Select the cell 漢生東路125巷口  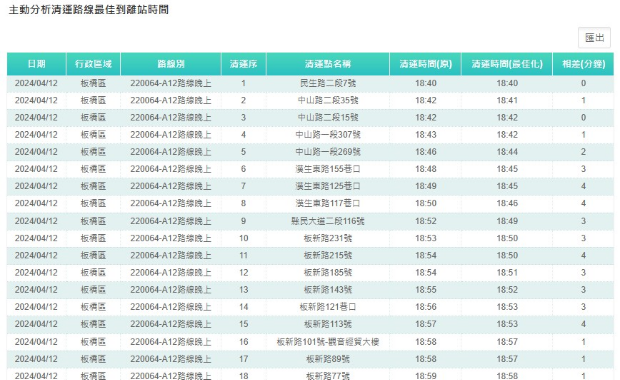(x=328, y=186)
